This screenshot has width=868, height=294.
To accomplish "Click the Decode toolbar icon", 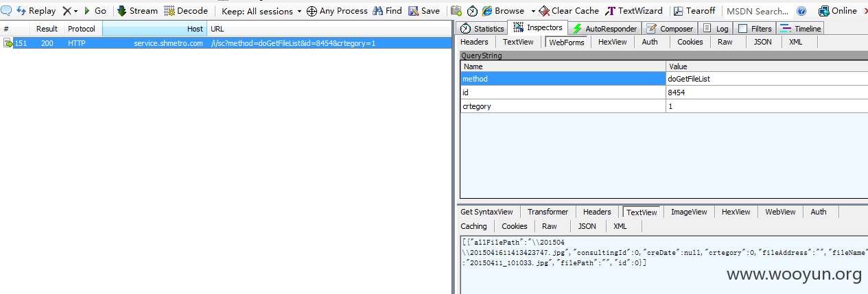I will point(169,11).
